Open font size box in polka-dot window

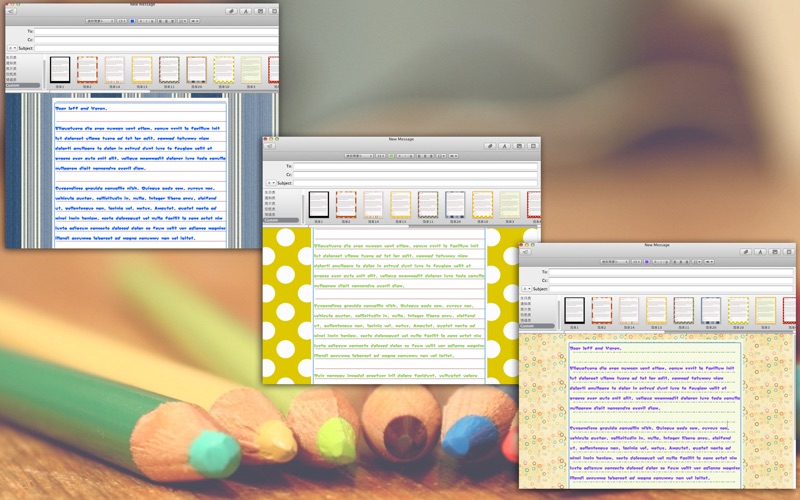click(x=381, y=156)
